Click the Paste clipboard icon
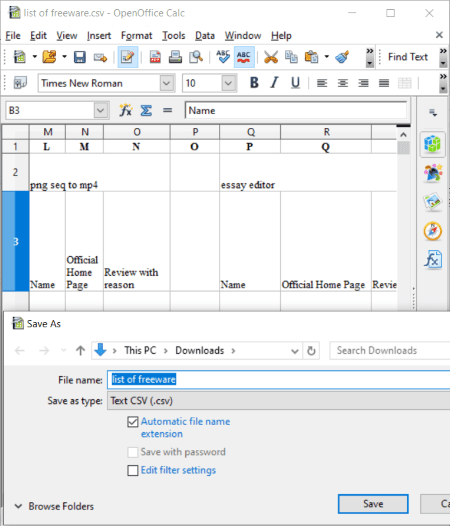Screen dimensions: 450x526 pyautogui.click(x=311, y=57)
